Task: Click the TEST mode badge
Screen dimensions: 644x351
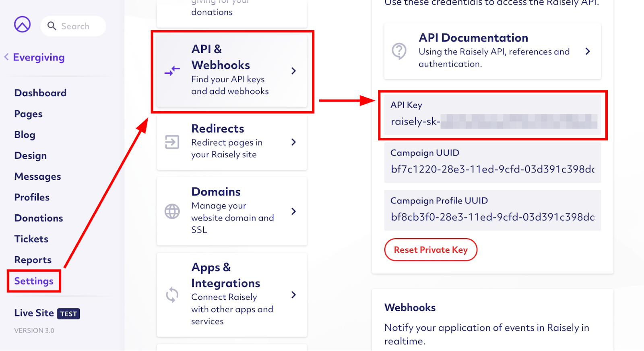Action: pos(68,314)
